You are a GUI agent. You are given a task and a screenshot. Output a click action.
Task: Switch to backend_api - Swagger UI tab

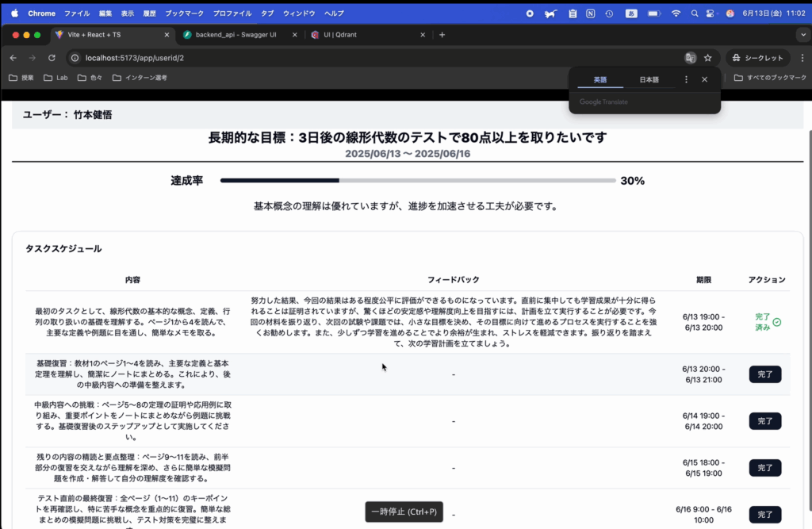point(236,35)
